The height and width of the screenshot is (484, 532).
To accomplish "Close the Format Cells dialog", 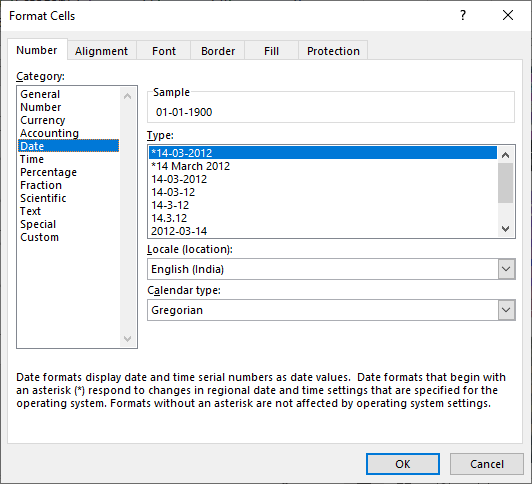I will (x=508, y=15).
